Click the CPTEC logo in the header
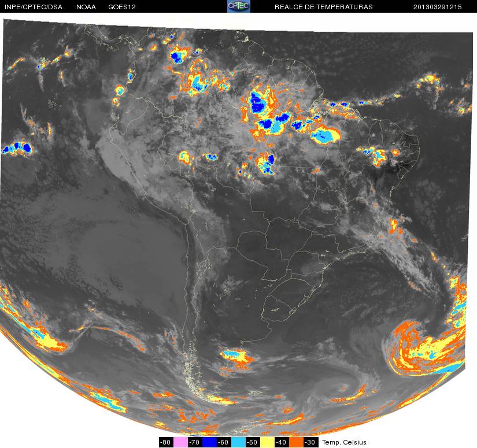This screenshot has width=477, height=448. coord(239,6)
